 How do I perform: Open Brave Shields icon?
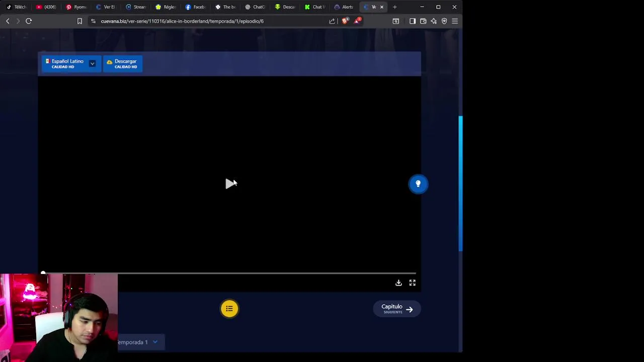pos(345,21)
